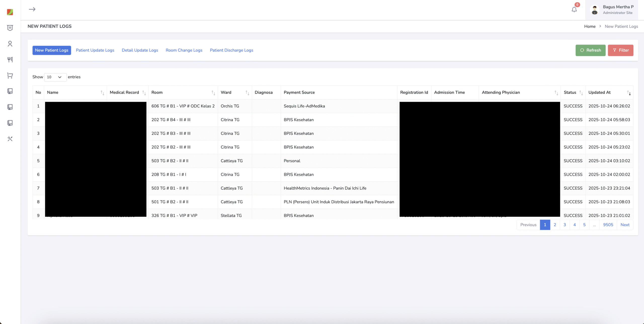The height and width of the screenshot is (324, 644).
Task: Expand sidebar with the arrow icon
Action: [x=32, y=9]
